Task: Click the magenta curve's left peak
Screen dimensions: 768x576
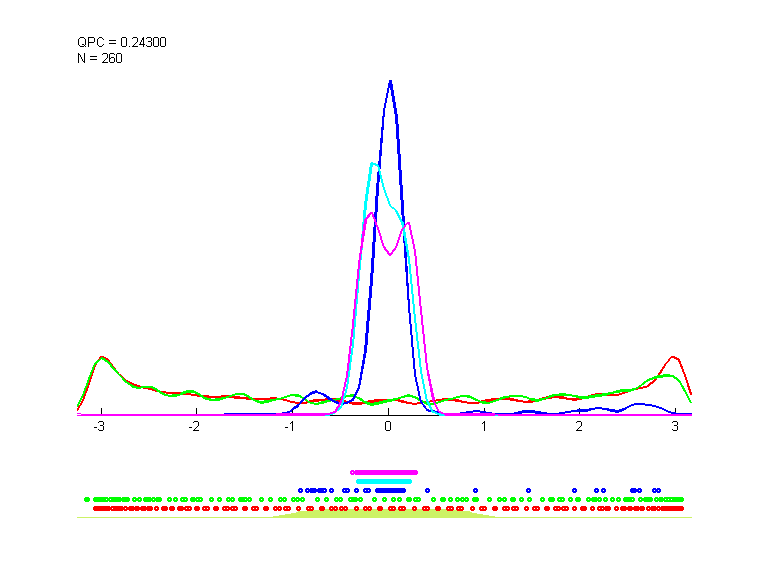Action: click(371, 213)
